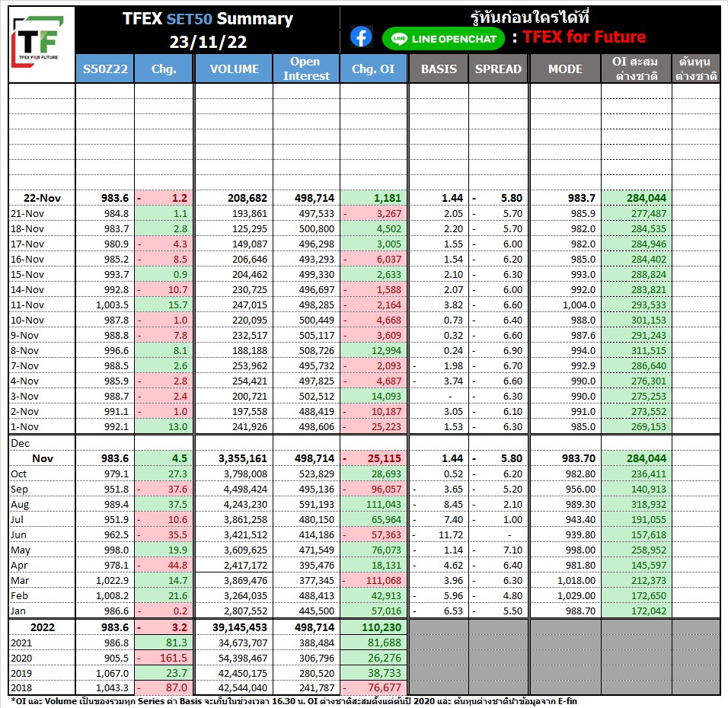
Task: Click change value 161.5
Action: [x=174, y=659]
